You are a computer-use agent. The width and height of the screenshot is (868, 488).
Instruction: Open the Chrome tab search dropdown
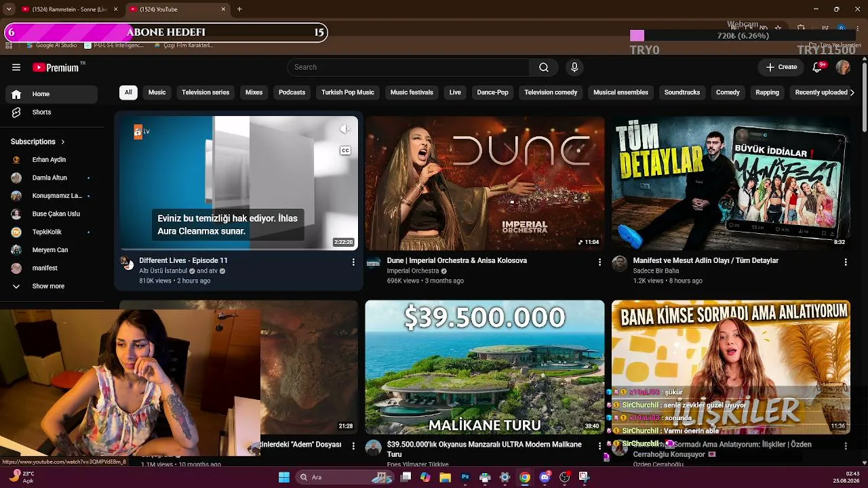click(9, 9)
